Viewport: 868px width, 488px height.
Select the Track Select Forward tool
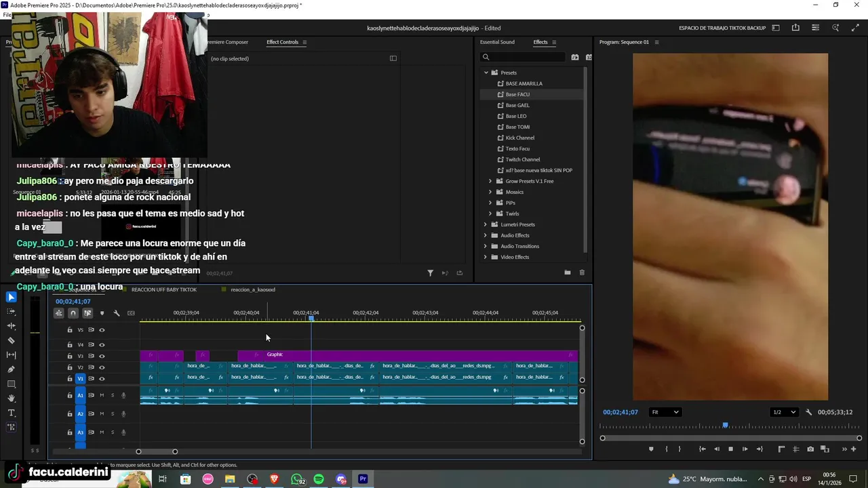tap(11, 312)
